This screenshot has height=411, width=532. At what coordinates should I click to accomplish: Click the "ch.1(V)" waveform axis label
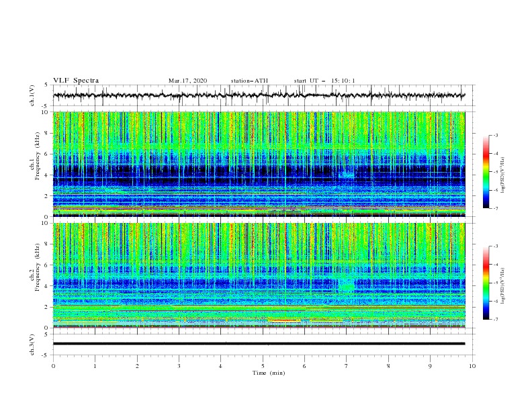point(32,95)
